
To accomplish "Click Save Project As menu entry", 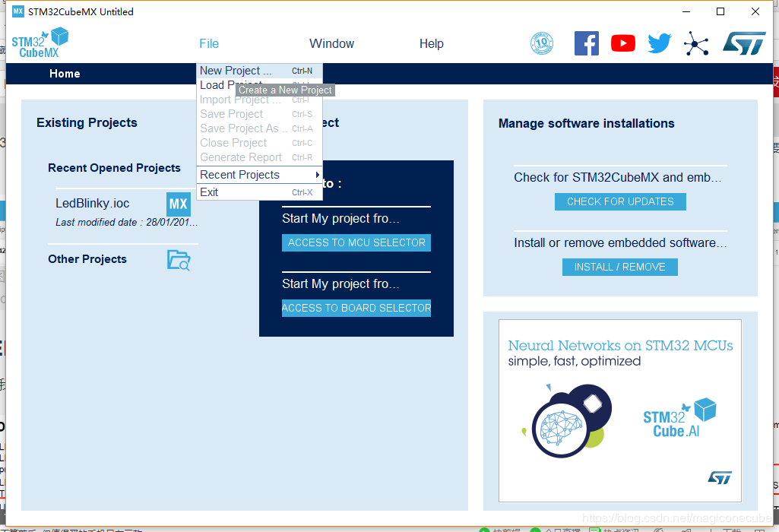I will click(259, 128).
